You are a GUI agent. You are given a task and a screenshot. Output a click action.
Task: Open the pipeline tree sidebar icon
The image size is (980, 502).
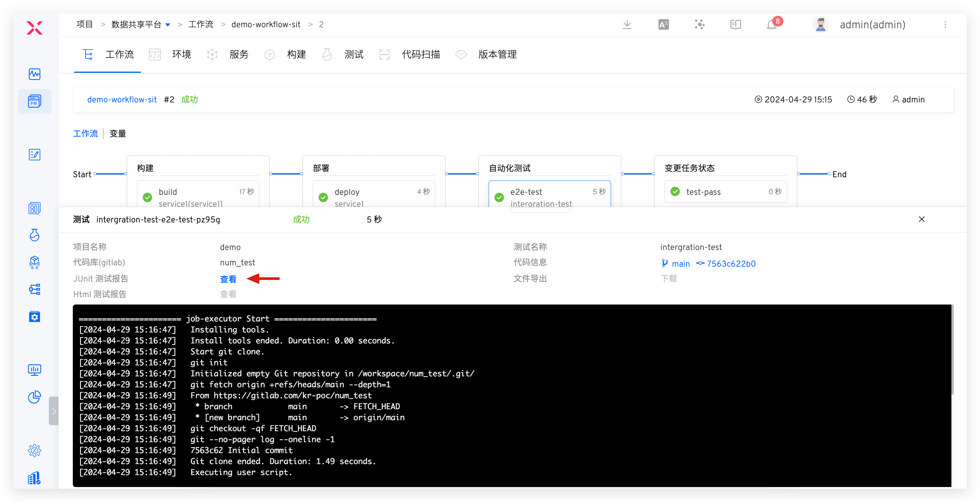pos(34,289)
